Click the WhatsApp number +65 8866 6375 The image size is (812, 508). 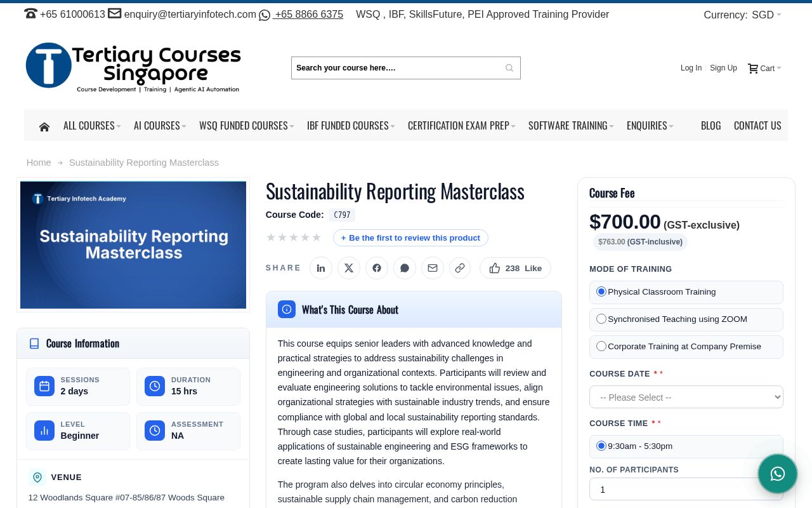point(309,15)
